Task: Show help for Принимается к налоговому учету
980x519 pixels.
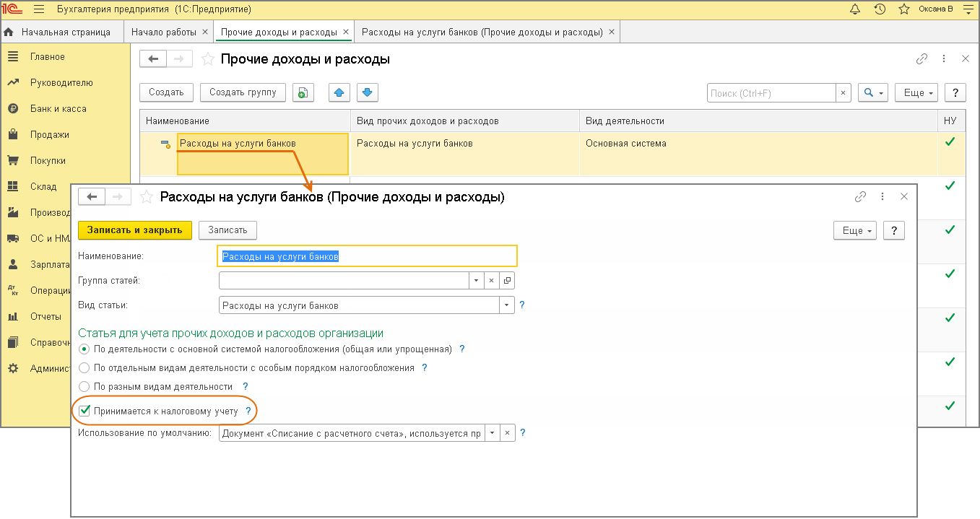Action: point(248,411)
